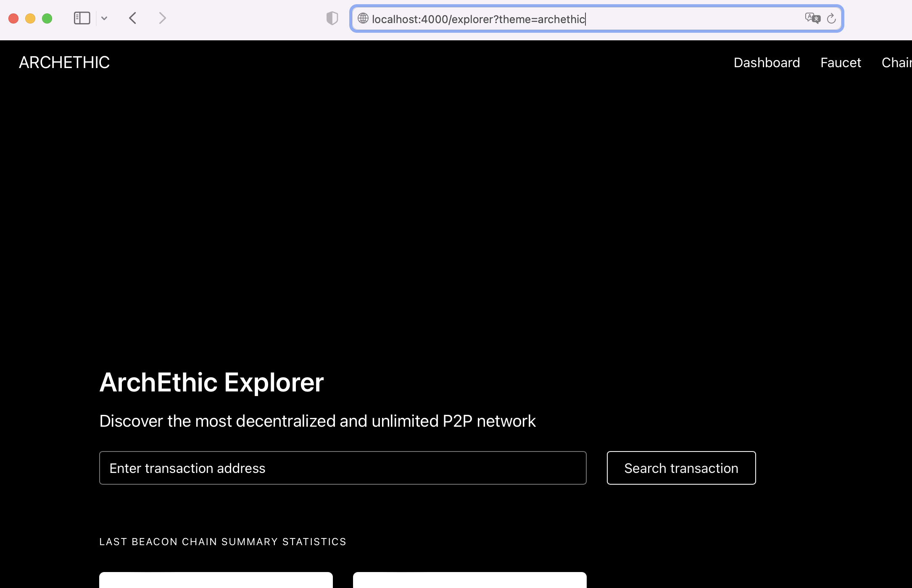Open the privacy shield report

pyautogui.click(x=332, y=18)
